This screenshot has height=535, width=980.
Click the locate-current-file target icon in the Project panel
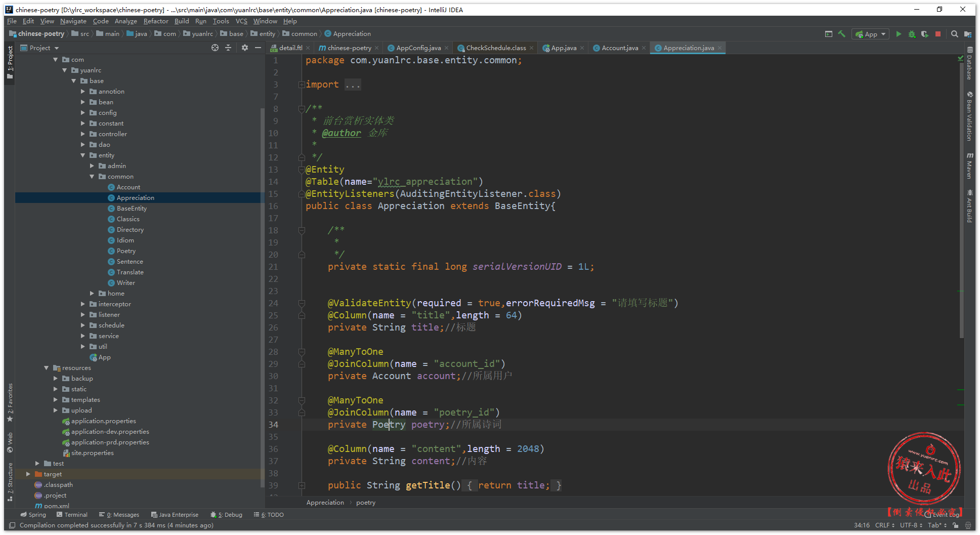(x=215, y=48)
